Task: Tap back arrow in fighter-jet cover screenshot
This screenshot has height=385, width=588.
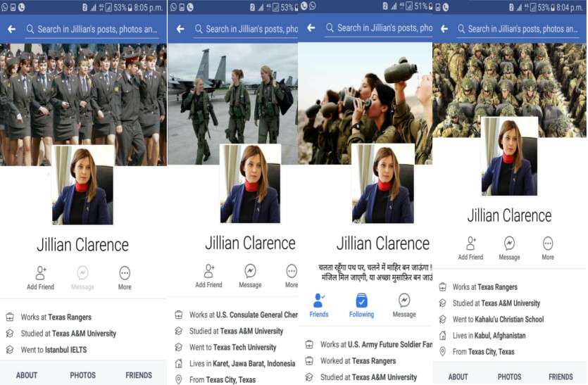Action: click(x=180, y=29)
